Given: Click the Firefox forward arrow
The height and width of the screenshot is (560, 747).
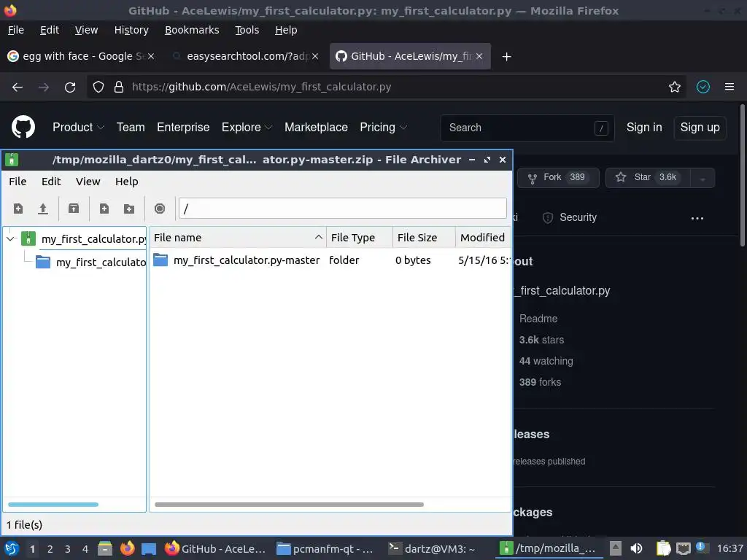Looking at the screenshot, I should tap(43, 87).
